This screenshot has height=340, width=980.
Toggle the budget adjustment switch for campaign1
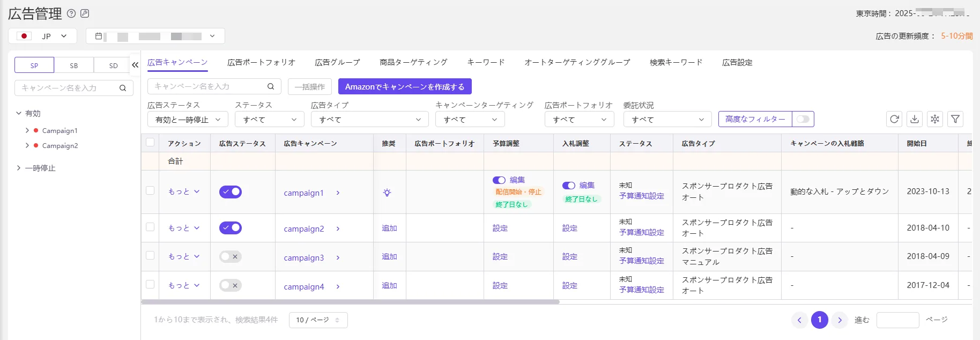(x=499, y=180)
